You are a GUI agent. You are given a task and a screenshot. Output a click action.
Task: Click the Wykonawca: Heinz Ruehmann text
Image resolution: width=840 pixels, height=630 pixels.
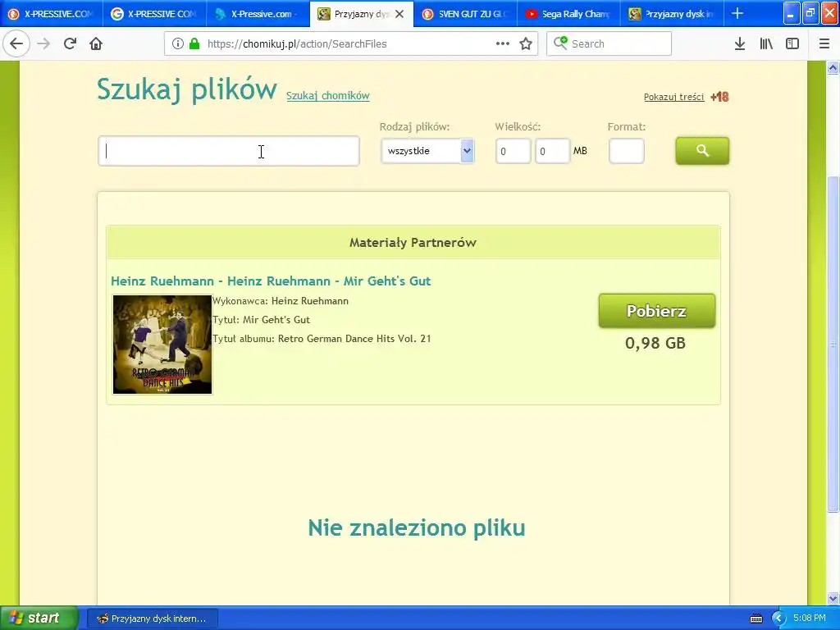(281, 301)
